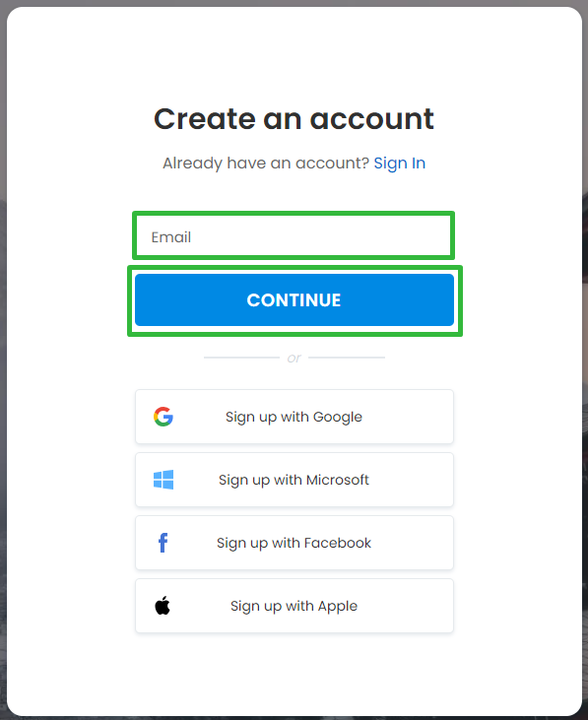Click the 'Already have an account?' text
The image size is (588, 720).
[266, 164]
